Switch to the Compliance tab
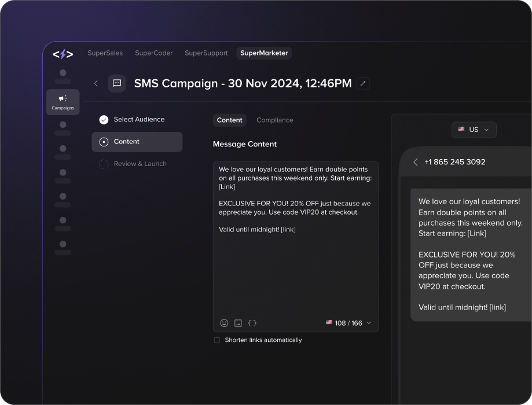The height and width of the screenshot is (405, 532). tap(274, 120)
